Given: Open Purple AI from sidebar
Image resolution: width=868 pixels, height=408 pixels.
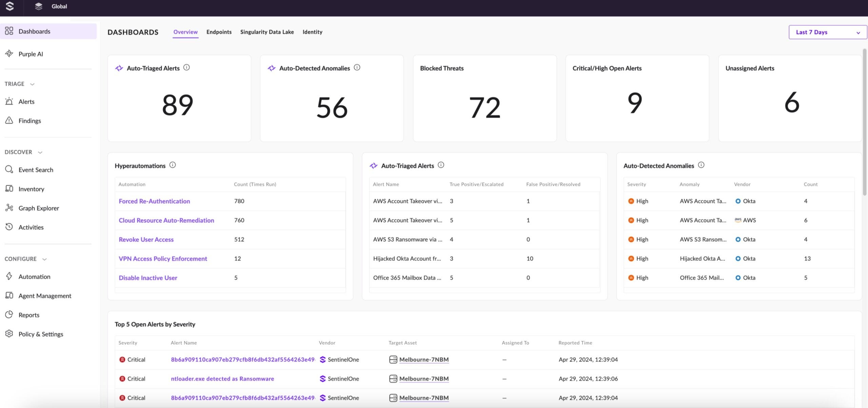Looking at the screenshot, I should [31, 54].
